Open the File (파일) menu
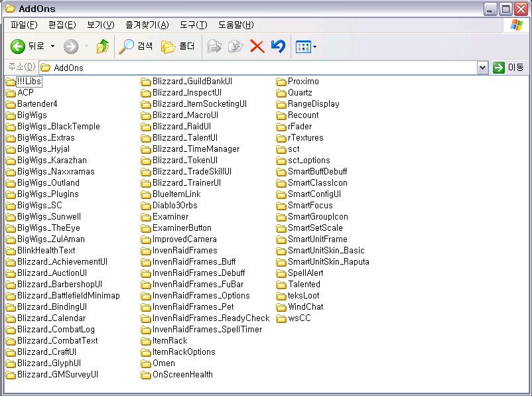 click(x=24, y=25)
